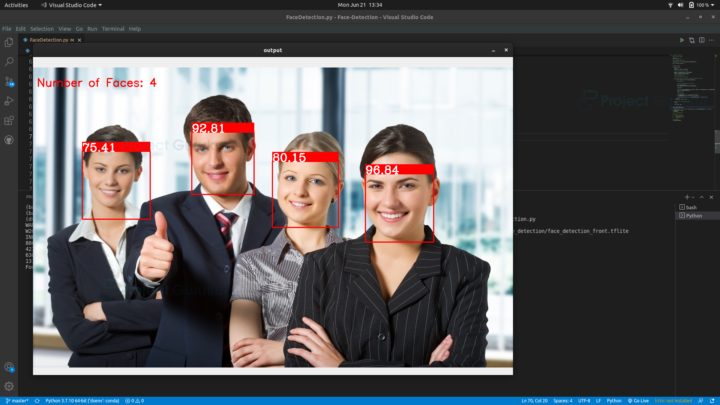Open the GitHub view icon
This screenshot has height=405, width=720.
click(x=9, y=140)
